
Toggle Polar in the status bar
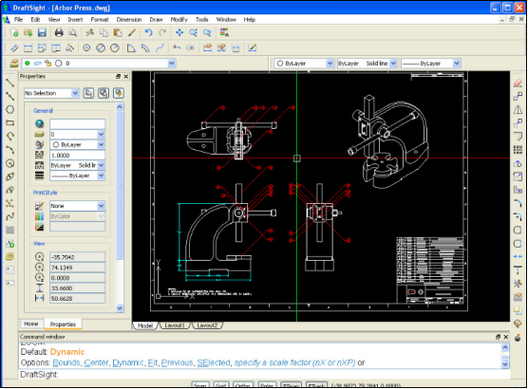point(267,385)
